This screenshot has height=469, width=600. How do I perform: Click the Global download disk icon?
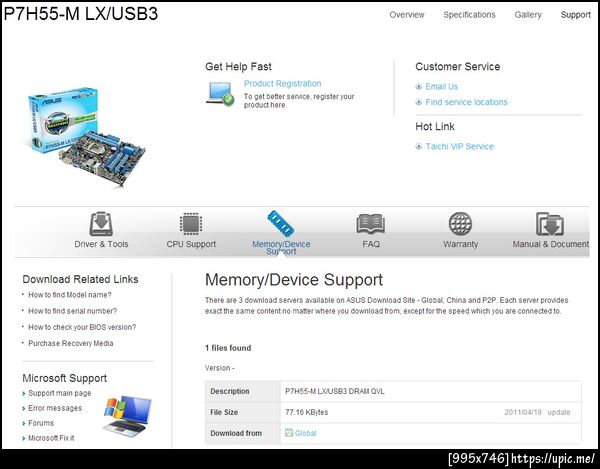(289, 433)
